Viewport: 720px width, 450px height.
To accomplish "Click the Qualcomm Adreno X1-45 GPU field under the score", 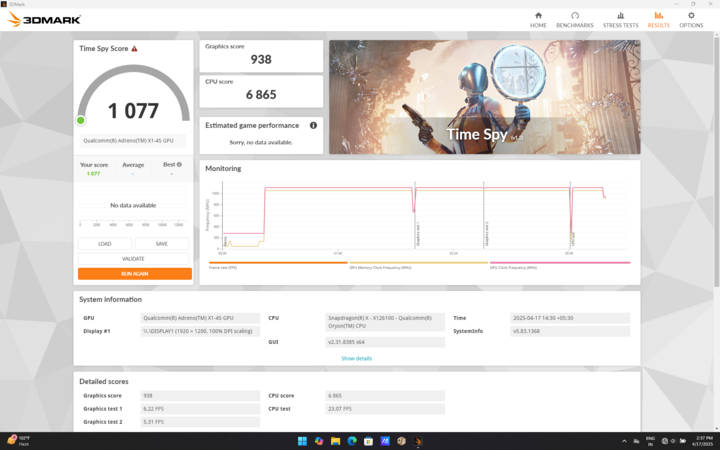I will [x=133, y=141].
